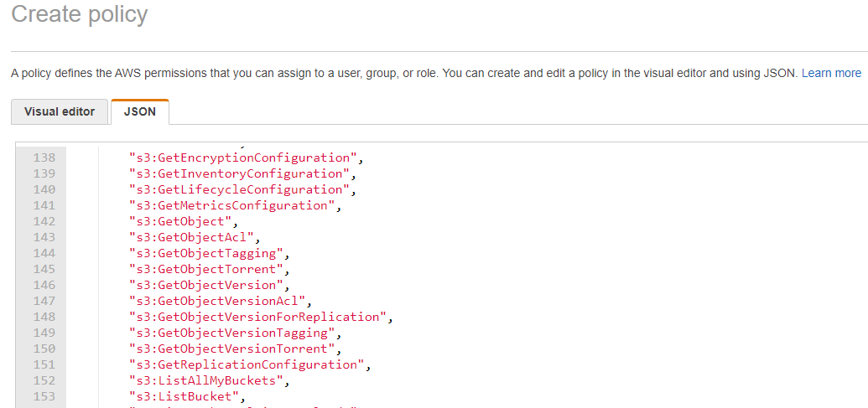Click the s3:ListAllMyBuckets action text
This screenshot has width=868, height=408.
tap(208, 380)
